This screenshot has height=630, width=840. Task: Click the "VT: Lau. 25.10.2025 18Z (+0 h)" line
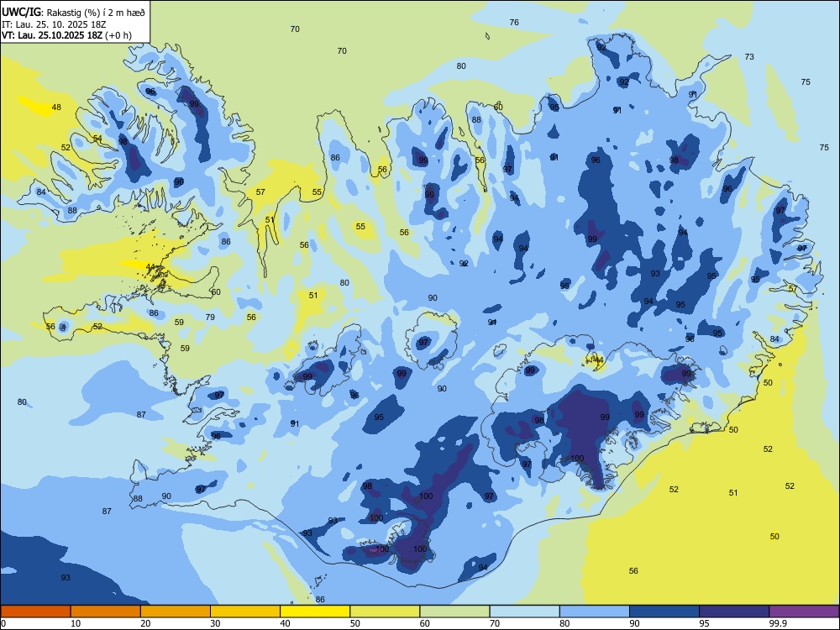(x=66, y=35)
